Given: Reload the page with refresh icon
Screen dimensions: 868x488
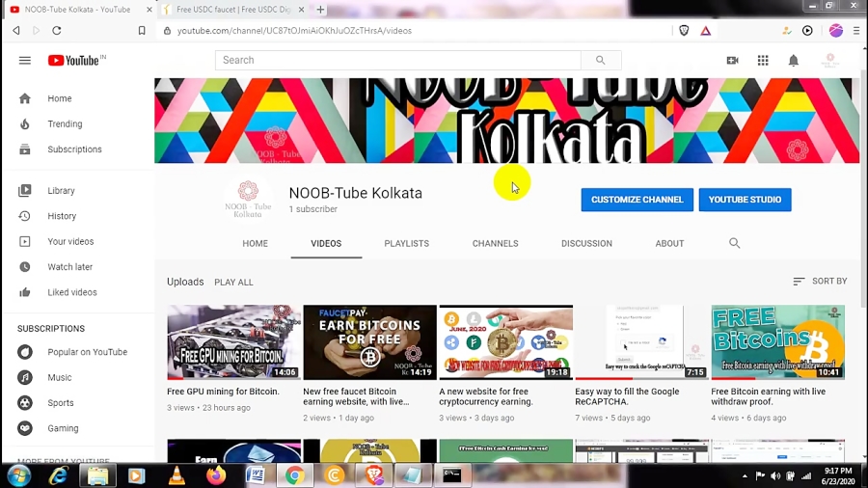Looking at the screenshot, I should pos(57,31).
